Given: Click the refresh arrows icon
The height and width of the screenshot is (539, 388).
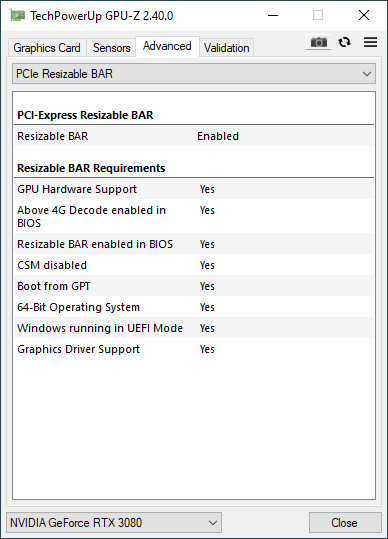Looking at the screenshot, I should tap(344, 42).
